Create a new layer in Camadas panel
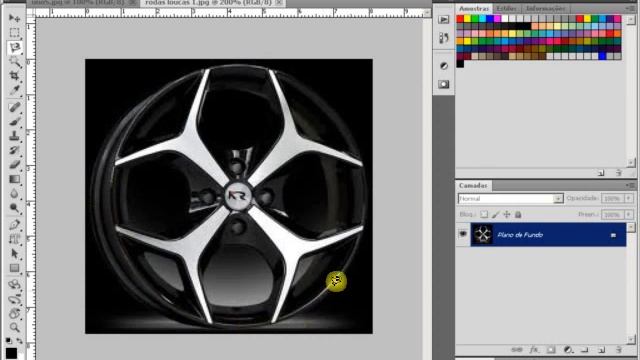Image resolution: width=640 pixels, height=360 pixels. (601, 350)
